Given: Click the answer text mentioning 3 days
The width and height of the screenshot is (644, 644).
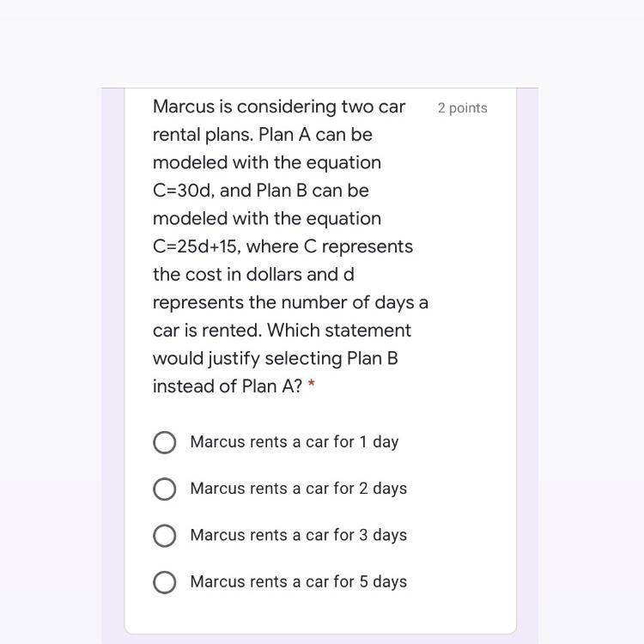Looking at the screenshot, I should pyautogui.click(x=298, y=535).
